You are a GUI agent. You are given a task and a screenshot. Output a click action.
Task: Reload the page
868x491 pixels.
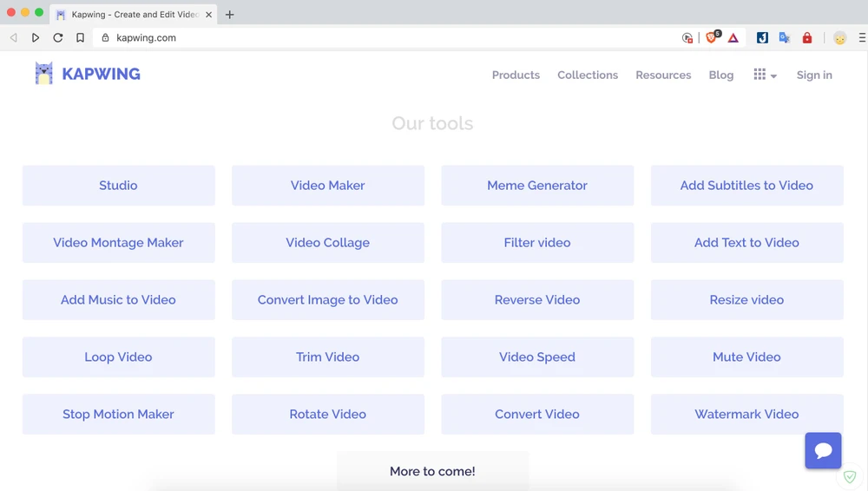58,37
